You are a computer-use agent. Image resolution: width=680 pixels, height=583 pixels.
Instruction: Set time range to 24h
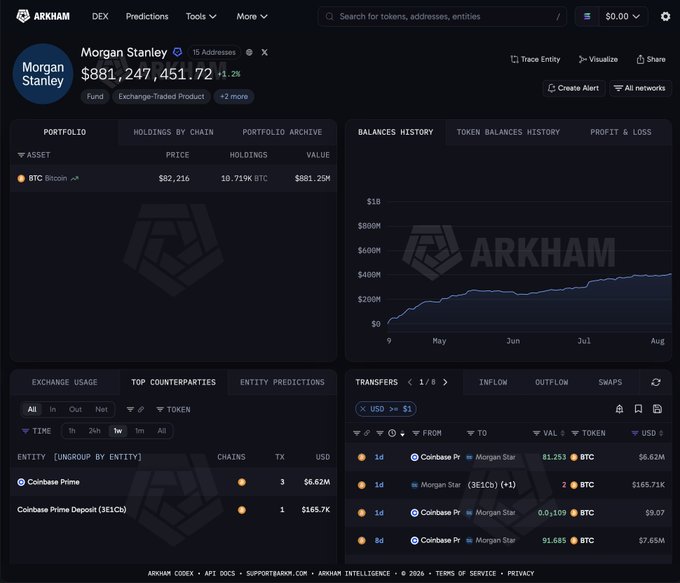(95, 431)
